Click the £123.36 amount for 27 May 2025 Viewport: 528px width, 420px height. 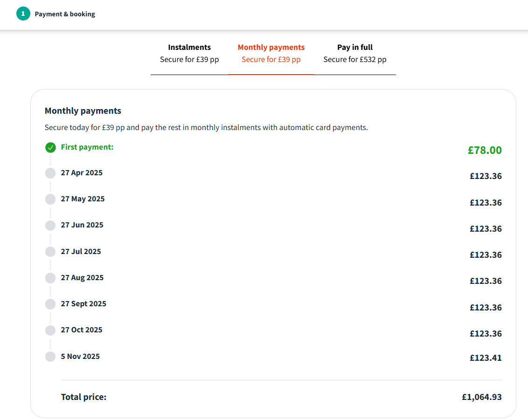click(486, 203)
